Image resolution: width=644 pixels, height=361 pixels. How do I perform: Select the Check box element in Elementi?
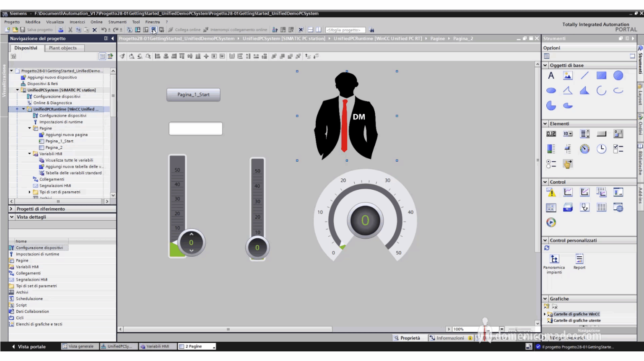[x=618, y=149]
